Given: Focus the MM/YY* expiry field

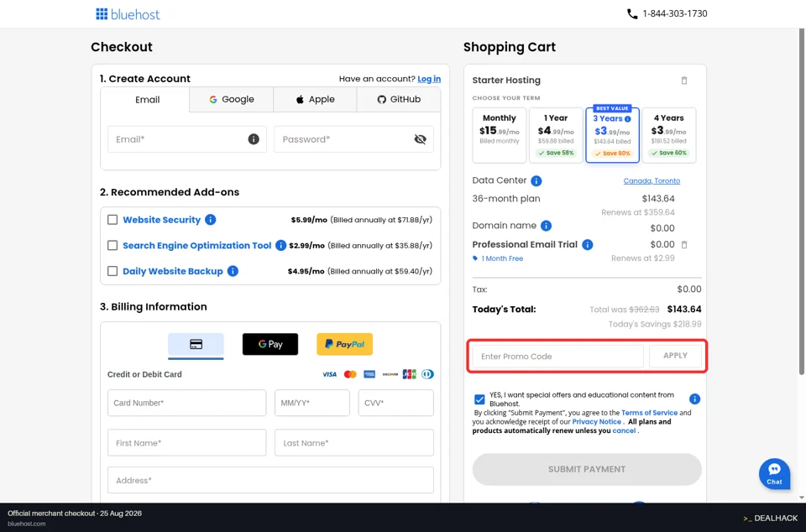Looking at the screenshot, I should [x=312, y=403].
